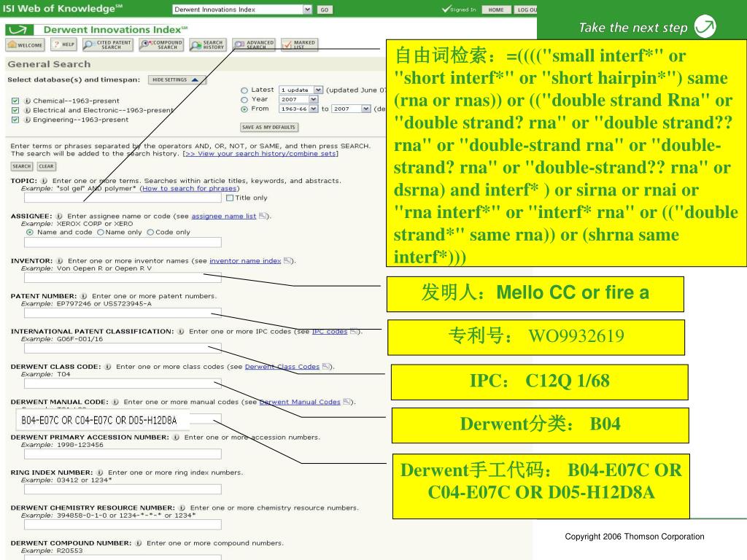Select the Year timespan radio button
This screenshot has height=560, width=747.
coord(244,99)
